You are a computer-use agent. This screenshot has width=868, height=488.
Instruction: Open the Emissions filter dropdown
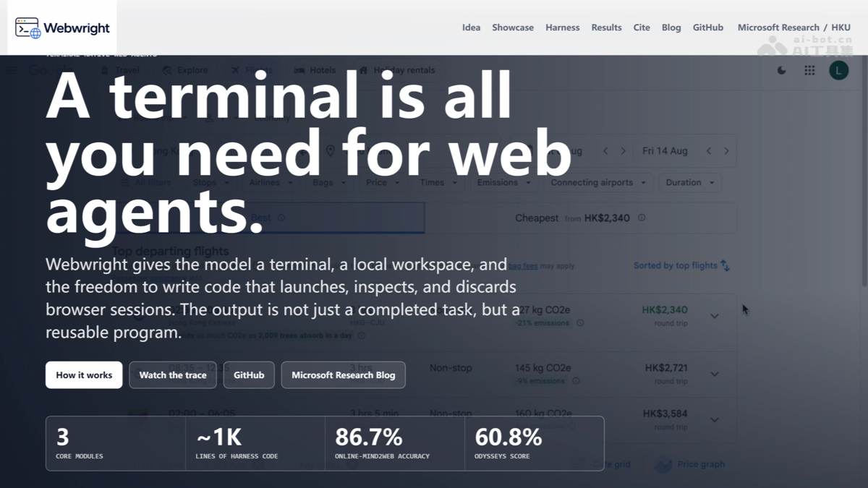click(x=503, y=183)
